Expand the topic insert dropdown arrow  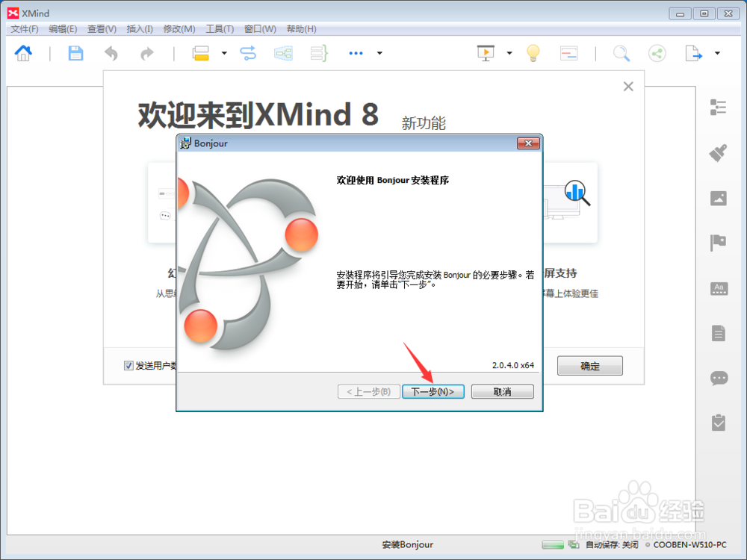click(x=224, y=53)
